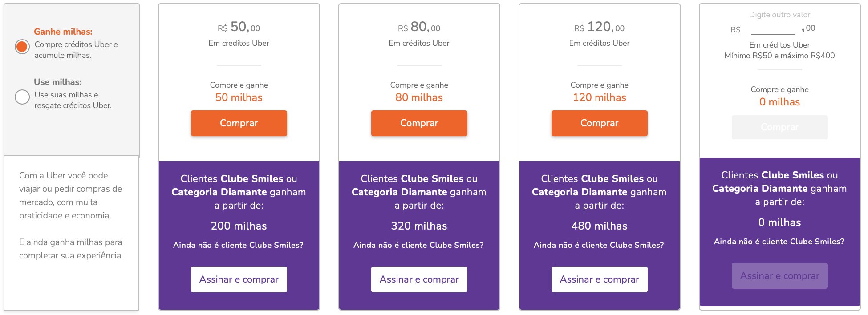868x315 pixels.
Task: Click the dimmed Assinar e comprar in custom card
Action: [780, 276]
